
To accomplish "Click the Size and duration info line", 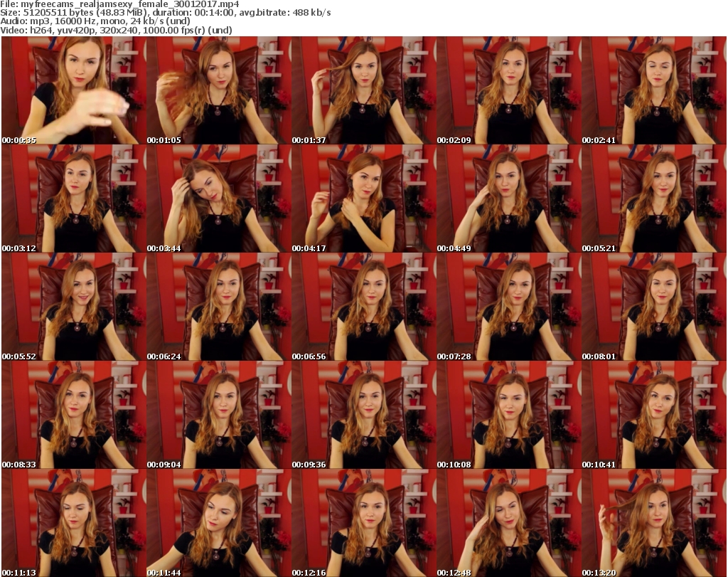I will pyautogui.click(x=165, y=13).
